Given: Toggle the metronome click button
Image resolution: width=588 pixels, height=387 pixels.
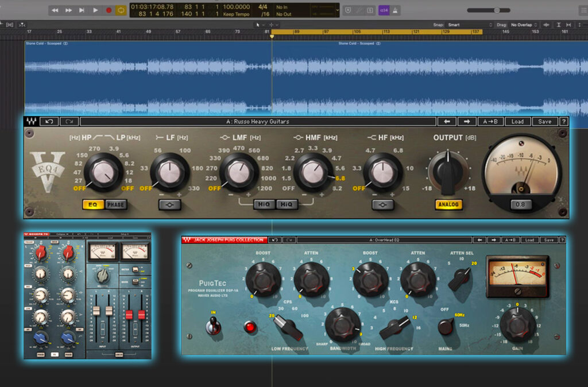Looking at the screenshot, I should (x=395, y=10).
